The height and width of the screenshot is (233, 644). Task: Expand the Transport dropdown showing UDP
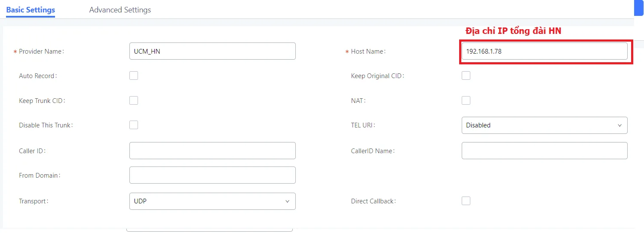[x=212, y=201]
